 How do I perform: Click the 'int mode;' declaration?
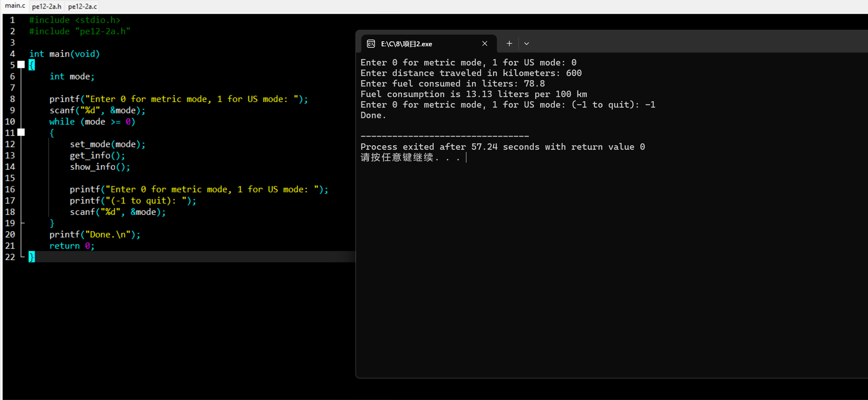[72, 76]
